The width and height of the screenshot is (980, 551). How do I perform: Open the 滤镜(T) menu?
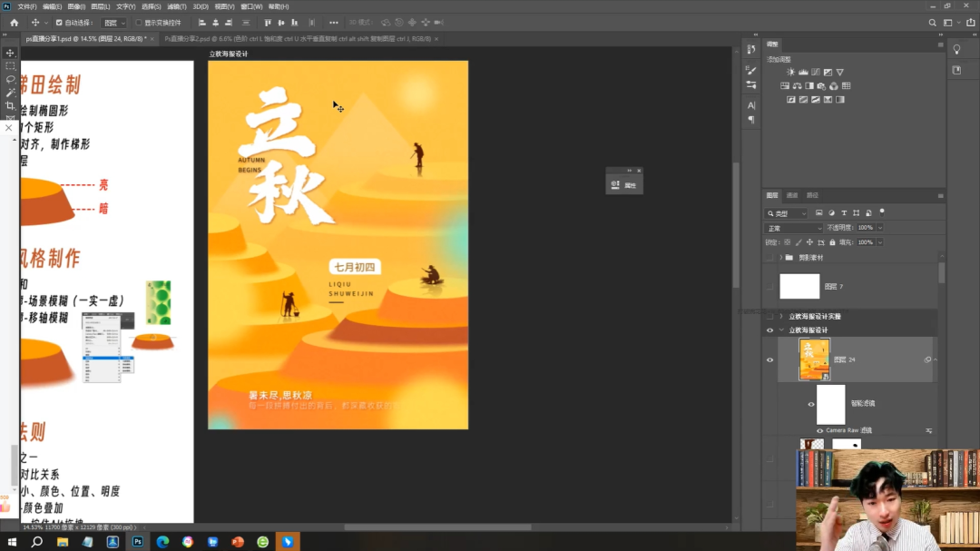177,6
